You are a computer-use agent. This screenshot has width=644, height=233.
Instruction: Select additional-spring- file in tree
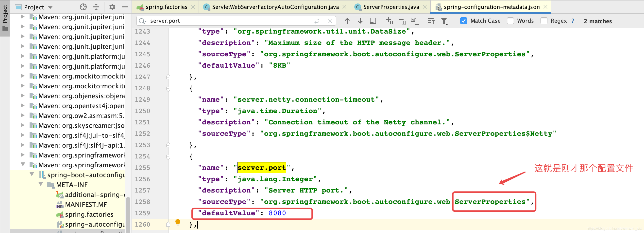pyautogui.click(x=95, y=195)
